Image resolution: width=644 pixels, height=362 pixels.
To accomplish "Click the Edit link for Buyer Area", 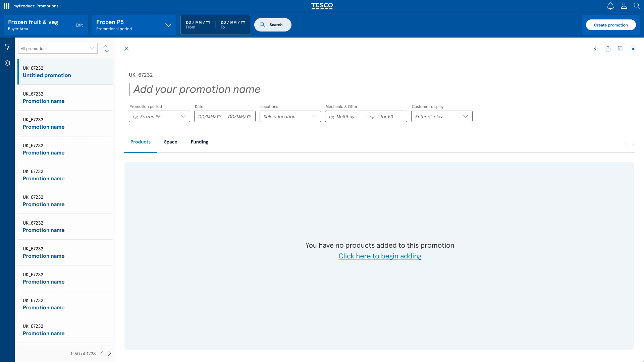I will tap(79, 25).
